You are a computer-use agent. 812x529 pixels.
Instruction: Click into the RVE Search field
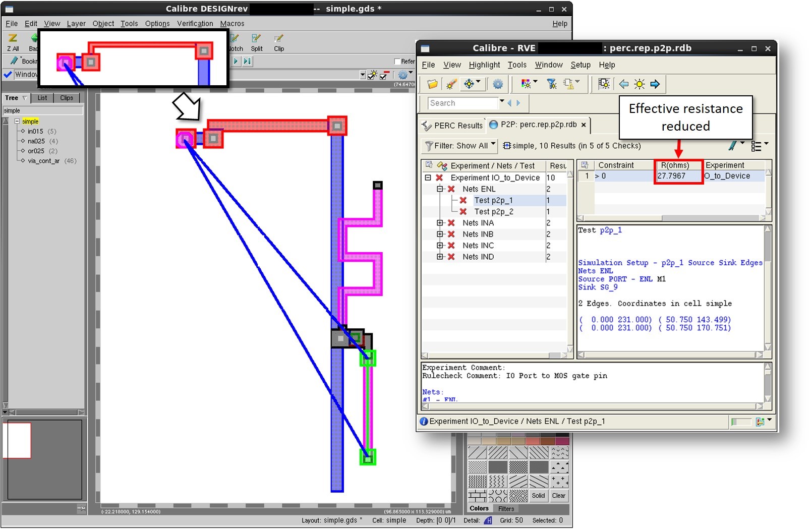[462, 103]
